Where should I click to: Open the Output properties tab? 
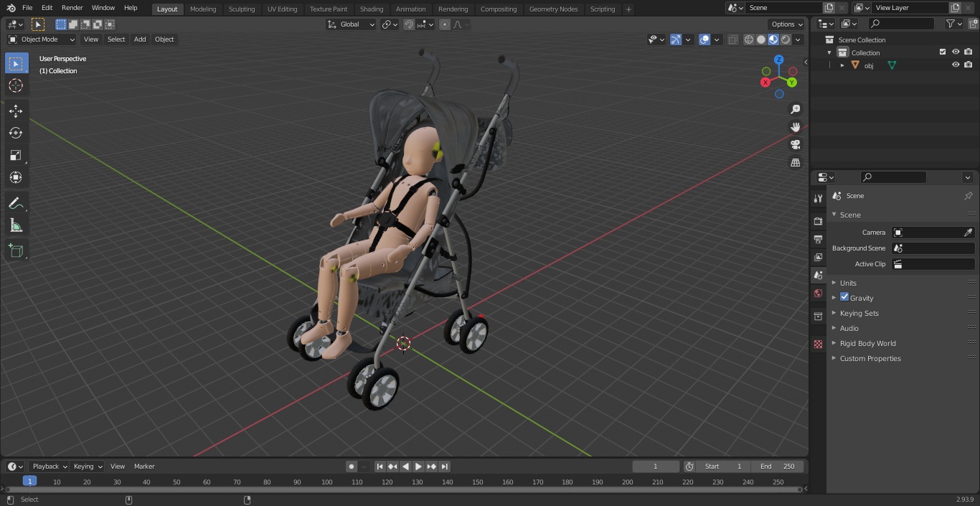click(818, 239)
